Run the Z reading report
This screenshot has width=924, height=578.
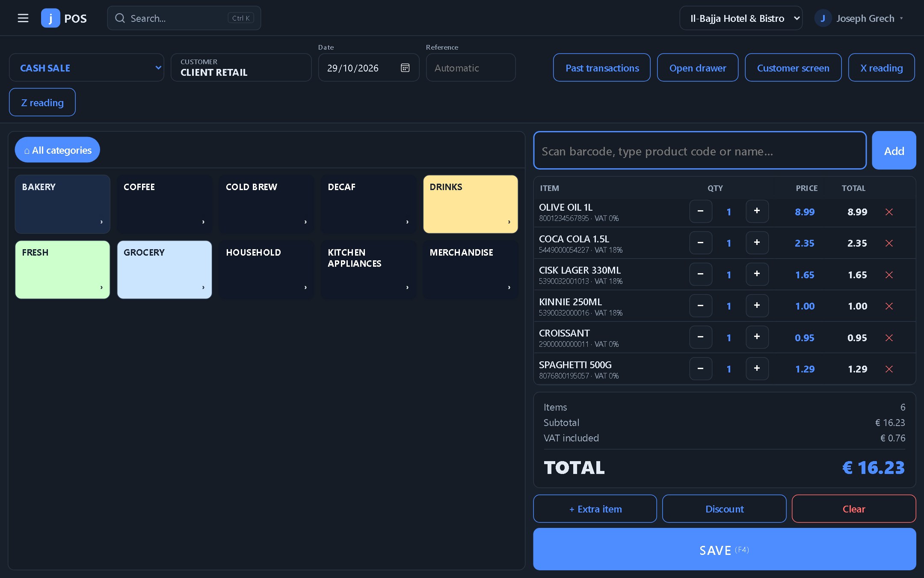coord(42,102)
